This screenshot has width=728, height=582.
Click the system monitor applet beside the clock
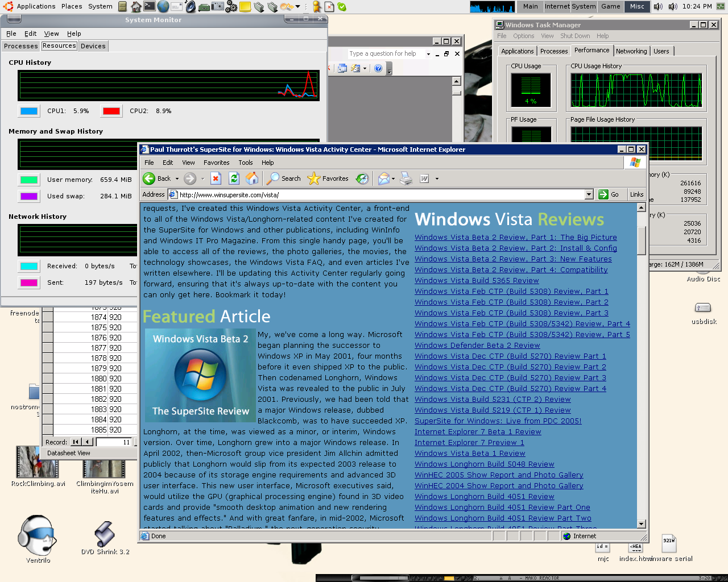[721, 6]
